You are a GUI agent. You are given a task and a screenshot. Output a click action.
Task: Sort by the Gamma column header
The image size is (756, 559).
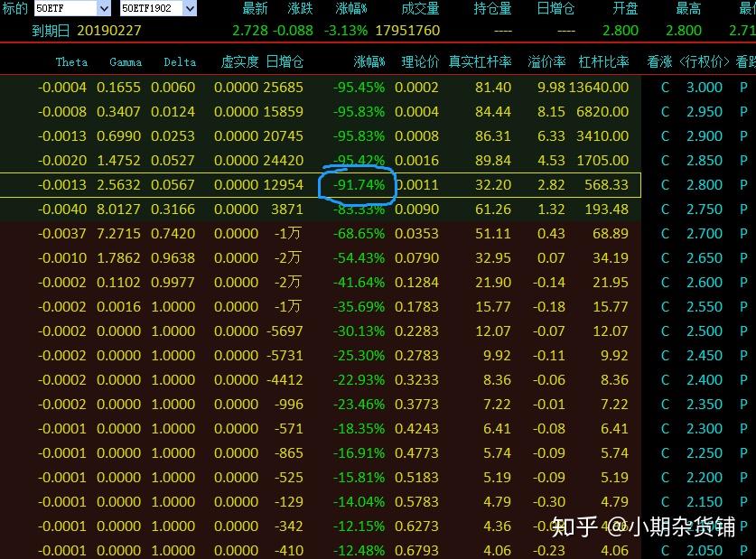pyautogui.click(x=126, y=61)
